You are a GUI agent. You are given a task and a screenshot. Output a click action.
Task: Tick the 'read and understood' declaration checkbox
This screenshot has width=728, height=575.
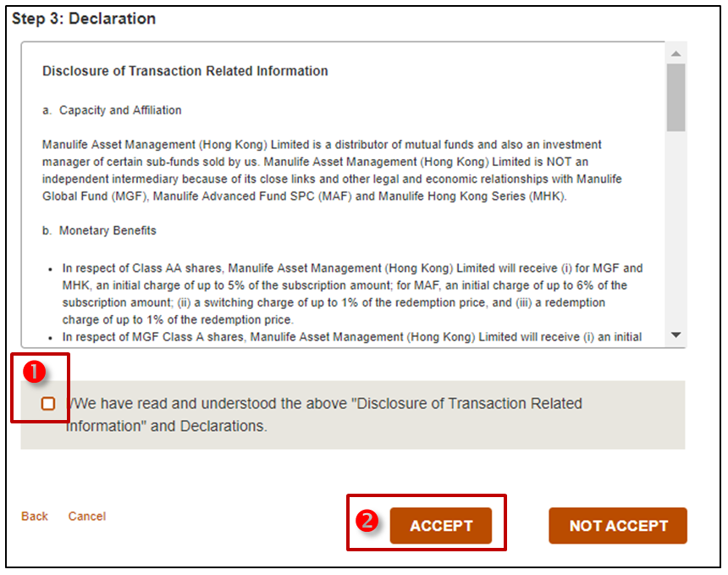coord(48,404)
